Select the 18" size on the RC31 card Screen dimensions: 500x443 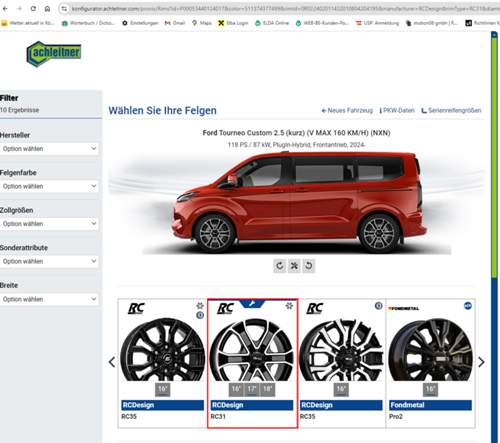pos(267,389)
